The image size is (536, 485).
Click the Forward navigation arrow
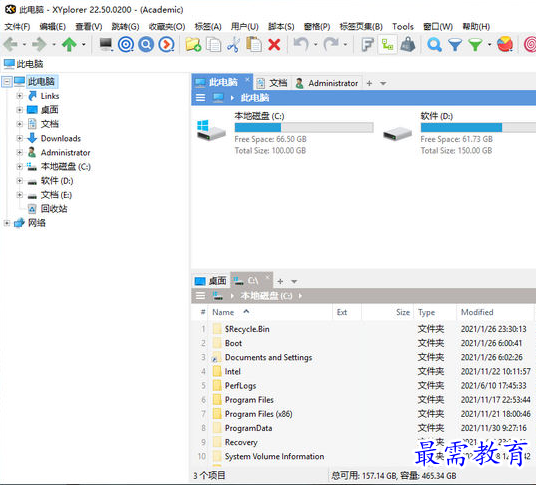[39, 44]
